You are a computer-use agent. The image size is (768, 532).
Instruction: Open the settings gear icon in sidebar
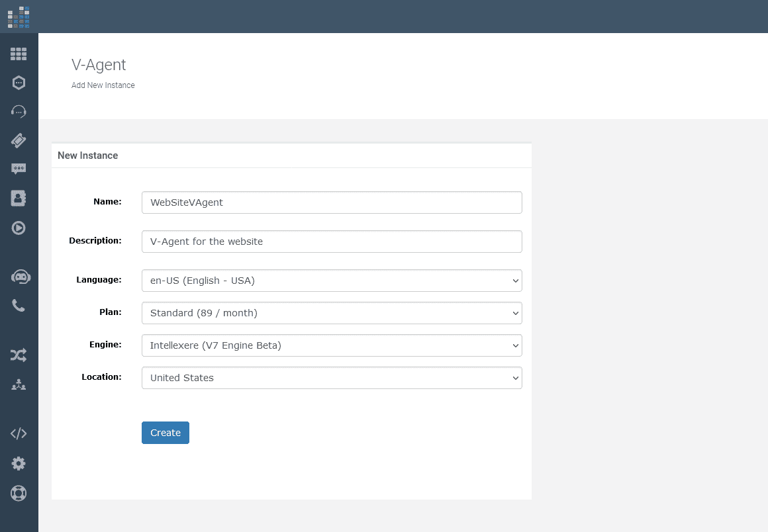19,463
